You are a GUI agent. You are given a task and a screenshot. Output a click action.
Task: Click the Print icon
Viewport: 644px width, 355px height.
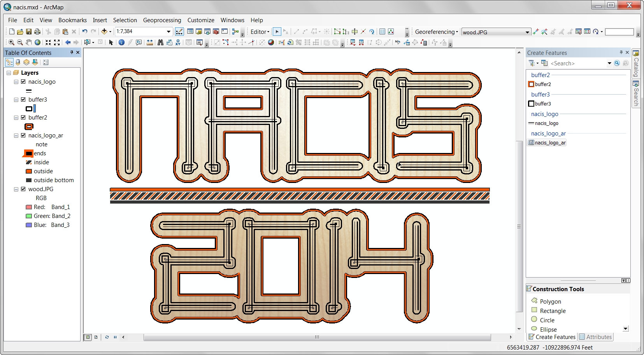pyautogui.click(x=37, y=32)
